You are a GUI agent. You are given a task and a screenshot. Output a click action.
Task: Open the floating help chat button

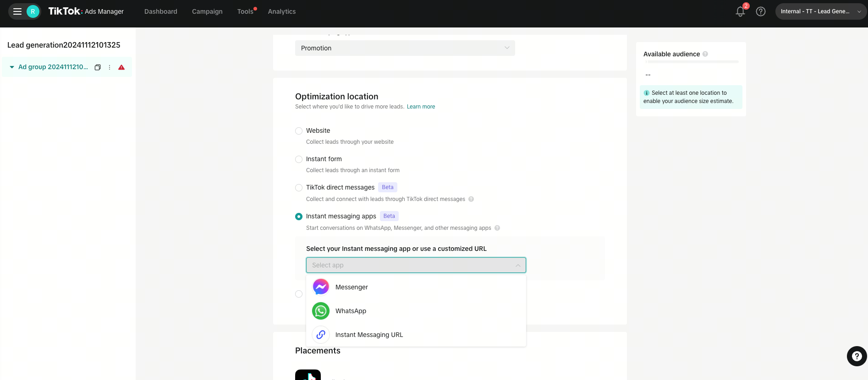pyautogui.click(x=857, y=356)
